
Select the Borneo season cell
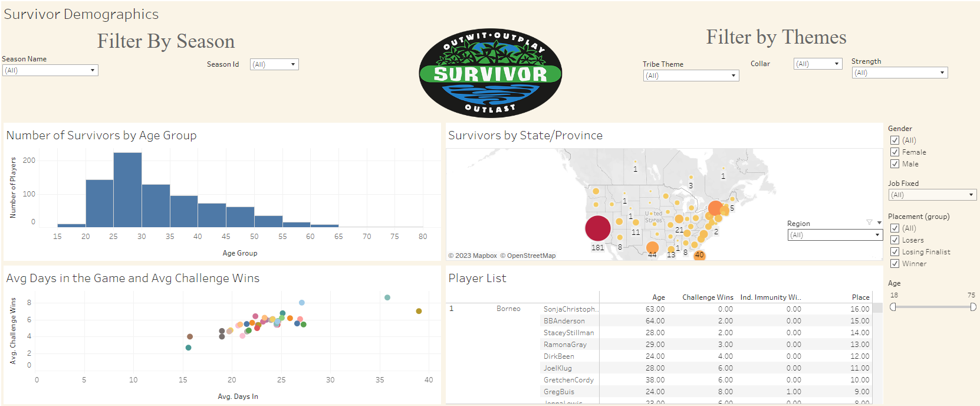pyautogui.click(x=508, y=309)
